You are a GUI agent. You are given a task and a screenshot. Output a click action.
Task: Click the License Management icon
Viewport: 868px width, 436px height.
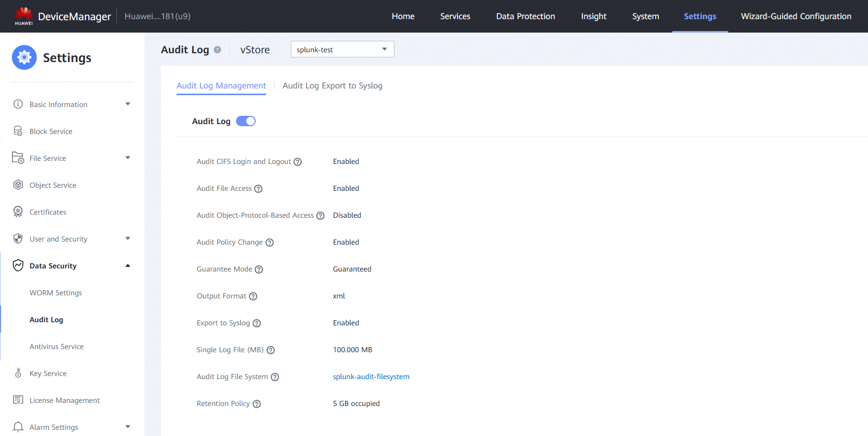pyautogui.click(x=18, y=400)
